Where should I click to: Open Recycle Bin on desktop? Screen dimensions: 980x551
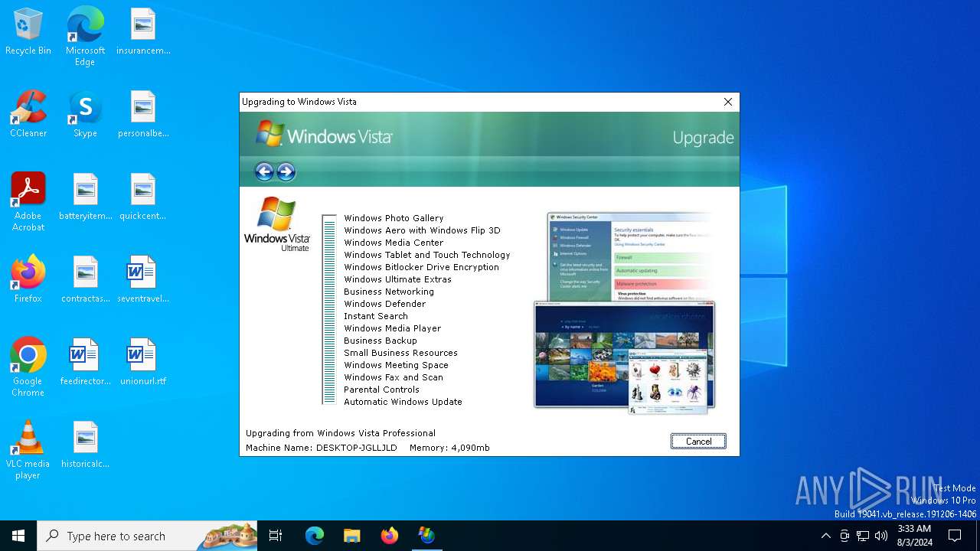(x=28, y=32)
